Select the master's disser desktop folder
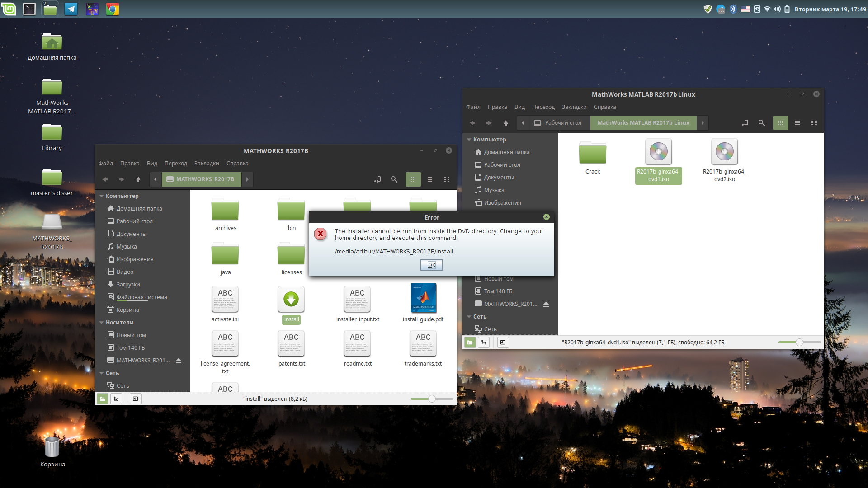 point(52,182)
